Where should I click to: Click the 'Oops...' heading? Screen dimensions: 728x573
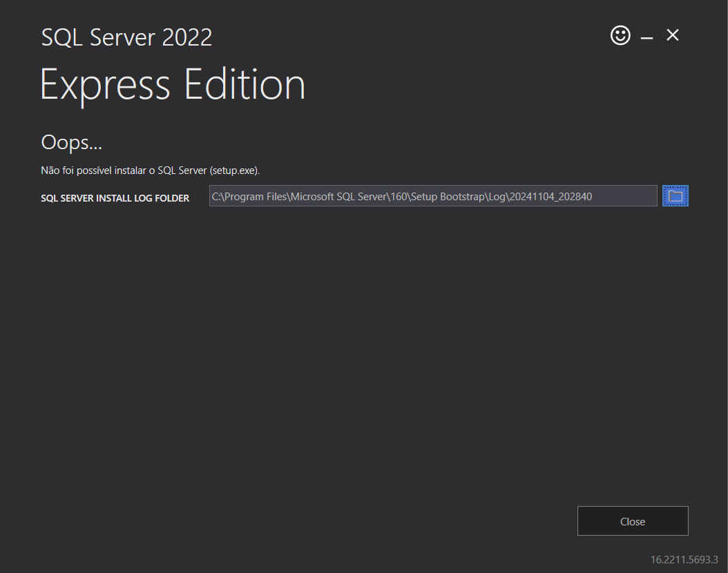point(72,143)
